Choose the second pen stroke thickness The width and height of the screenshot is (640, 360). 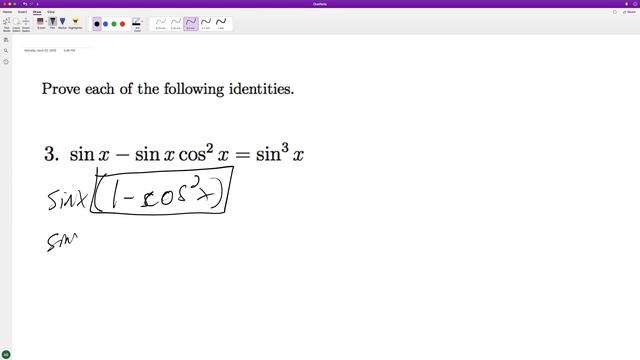[176, 24]
